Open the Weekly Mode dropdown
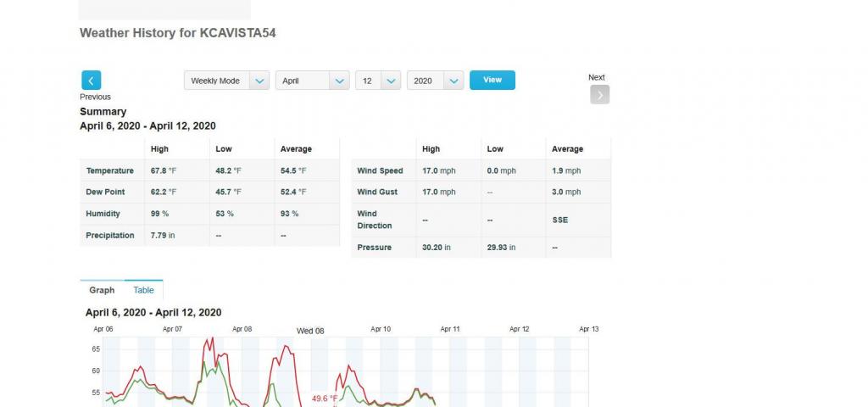The width and height of the screenshot is (868, 407). [x=226, y=81]
